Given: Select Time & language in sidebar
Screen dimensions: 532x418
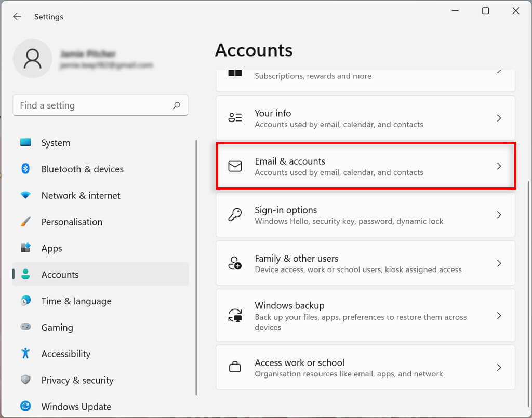Looking at the screenshot, I should [76, 301].
